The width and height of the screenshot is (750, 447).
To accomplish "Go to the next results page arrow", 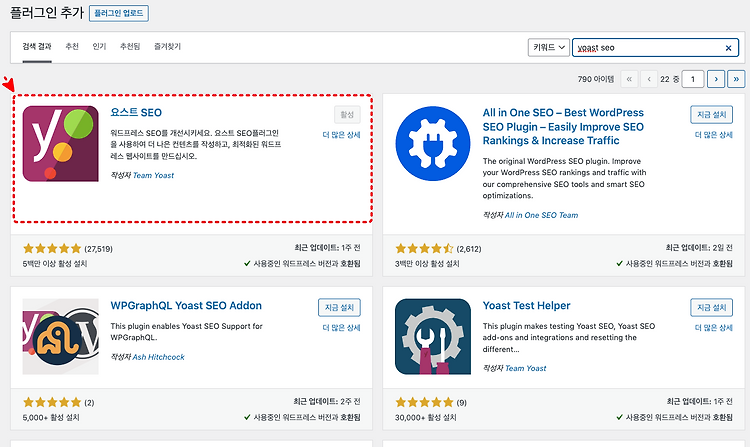I will (716, 79).
